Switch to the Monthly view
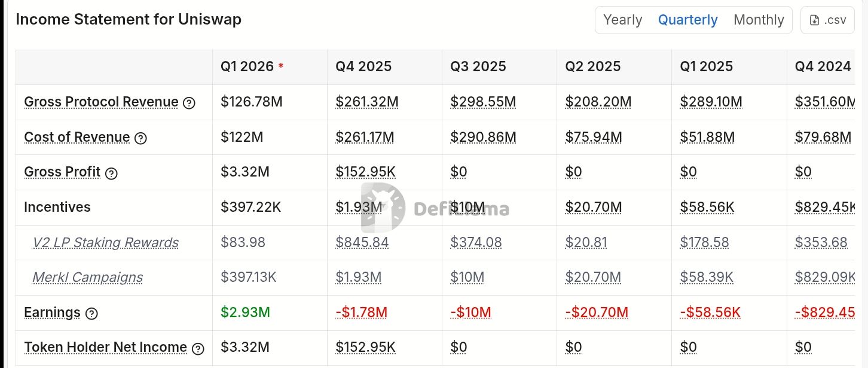Image resolution: width=868 pixels, height=368 pixels. tap(759, 20)
